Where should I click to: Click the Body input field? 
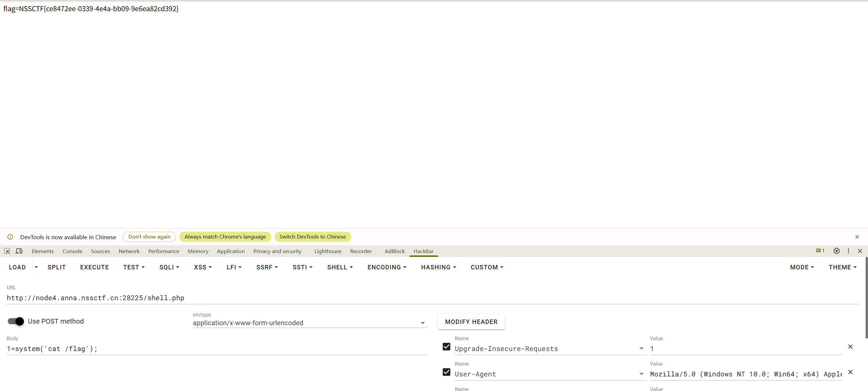tap(217, 349)
